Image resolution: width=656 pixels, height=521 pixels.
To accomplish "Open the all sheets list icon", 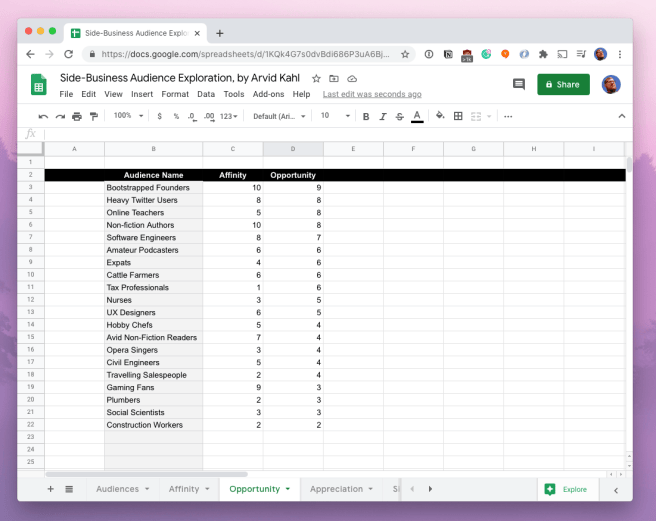I will 69,489.
